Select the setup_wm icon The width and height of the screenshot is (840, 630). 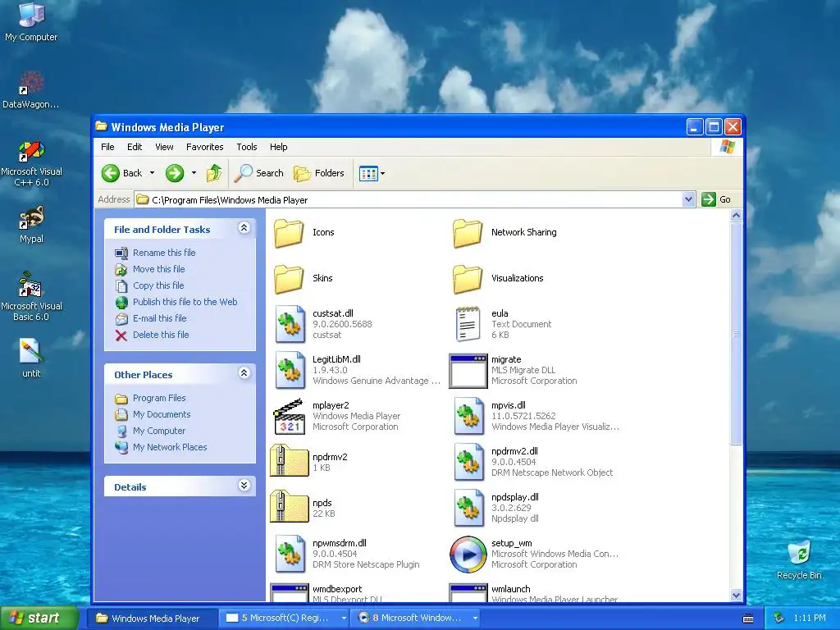[468, 554]
